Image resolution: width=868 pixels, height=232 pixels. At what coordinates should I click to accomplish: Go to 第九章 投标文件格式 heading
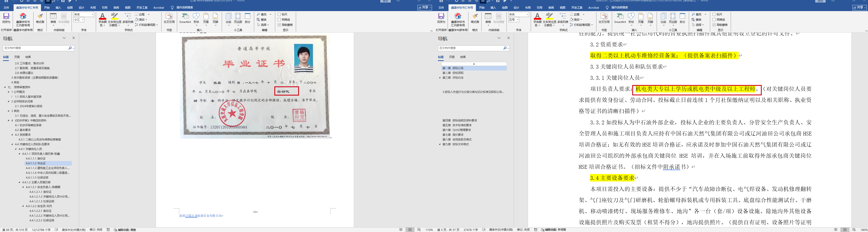(456, 144)
